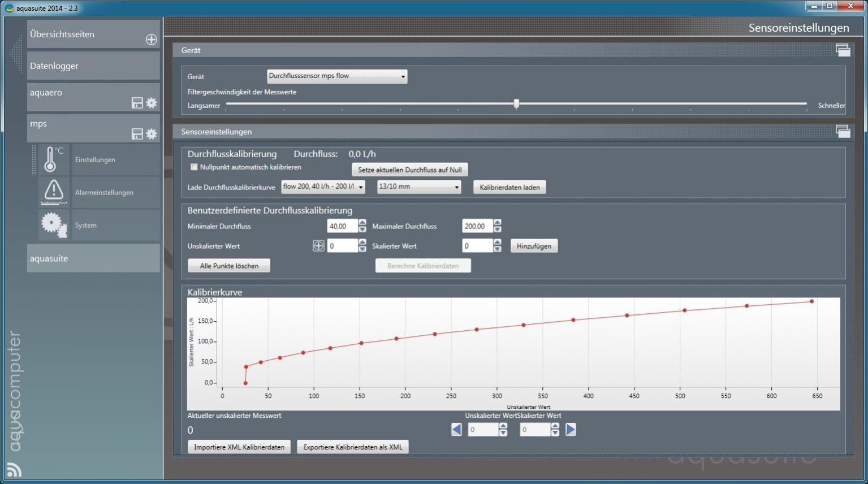Click last calibration point on curve
The width and height of the screenshot is (868, 484).
click(812, 301)
